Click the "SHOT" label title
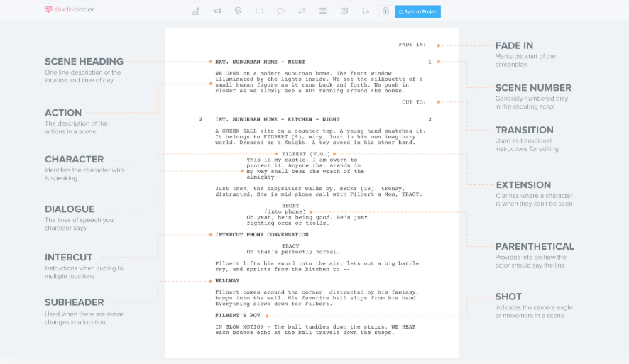The height and width of the screenshot is (364, 629). click(x=508, y=297)
